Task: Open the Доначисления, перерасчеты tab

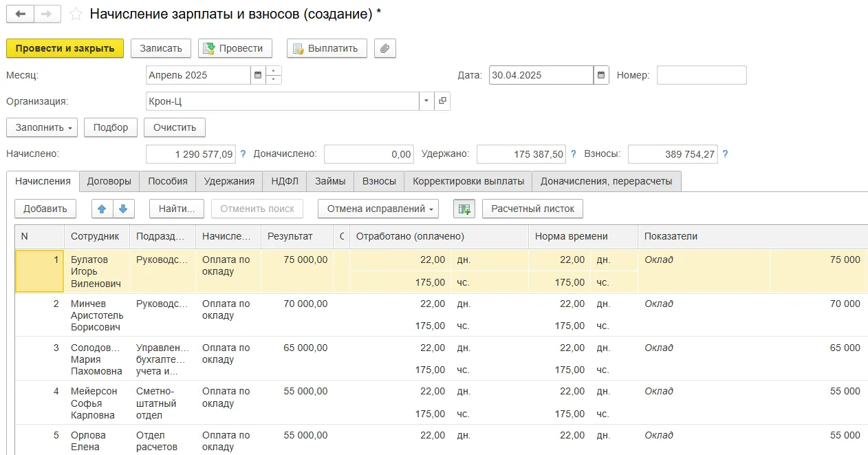Action: pos(607,181)
